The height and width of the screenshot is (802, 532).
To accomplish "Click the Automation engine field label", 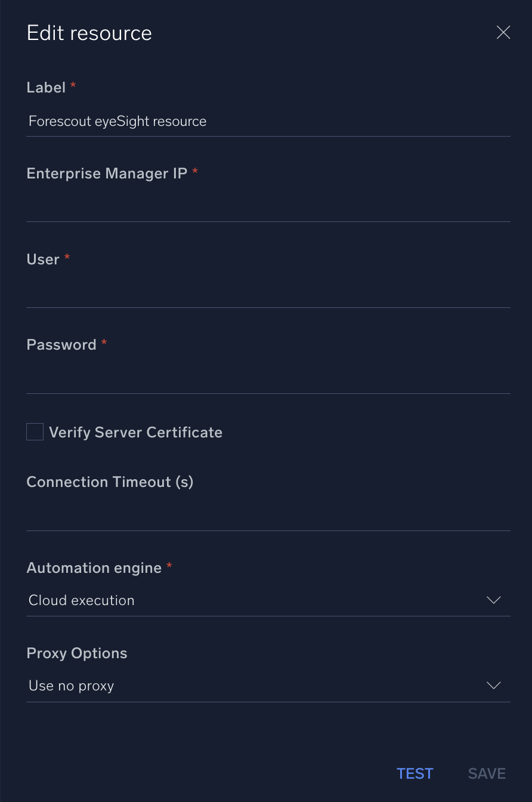I will tap(94, 568).
